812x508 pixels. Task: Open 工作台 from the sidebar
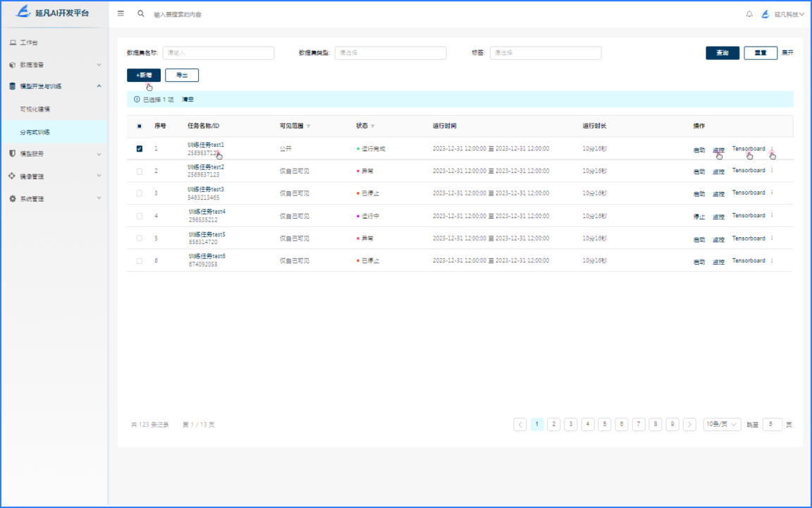(29, 43)
